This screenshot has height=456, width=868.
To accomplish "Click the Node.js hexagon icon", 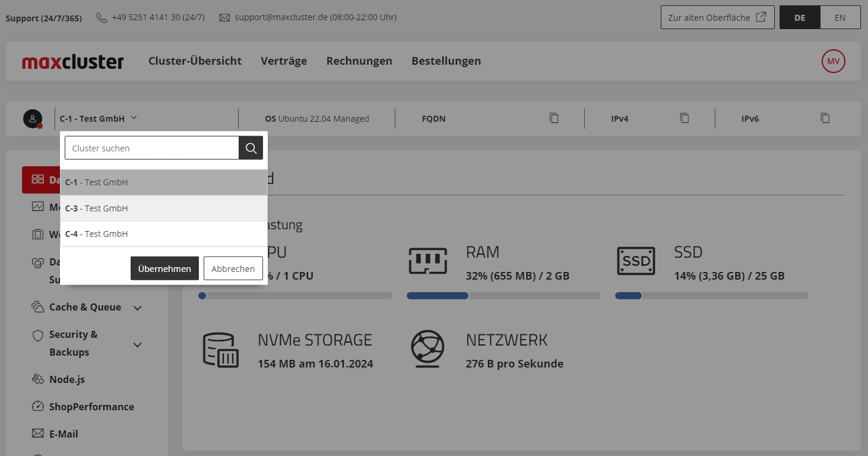I will pos(38,379).
